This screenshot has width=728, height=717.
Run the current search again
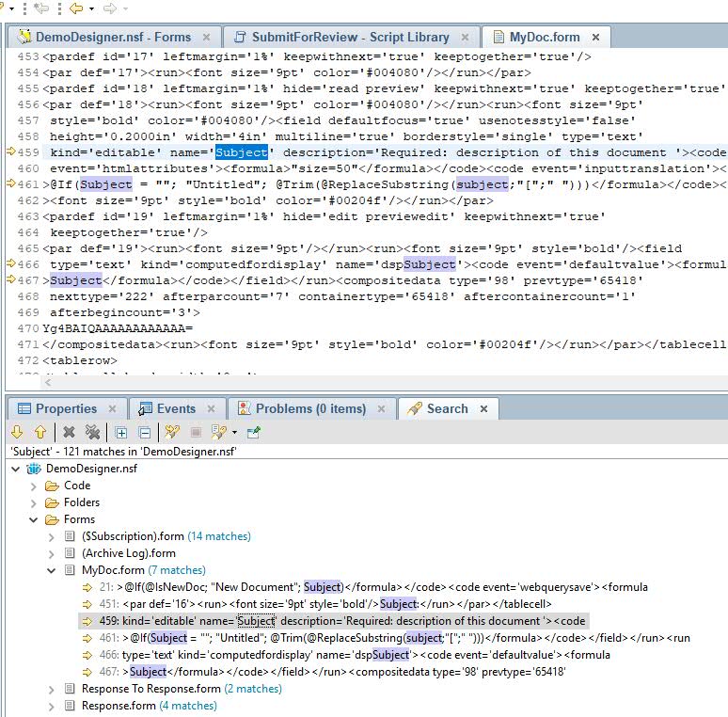(171, 433)
